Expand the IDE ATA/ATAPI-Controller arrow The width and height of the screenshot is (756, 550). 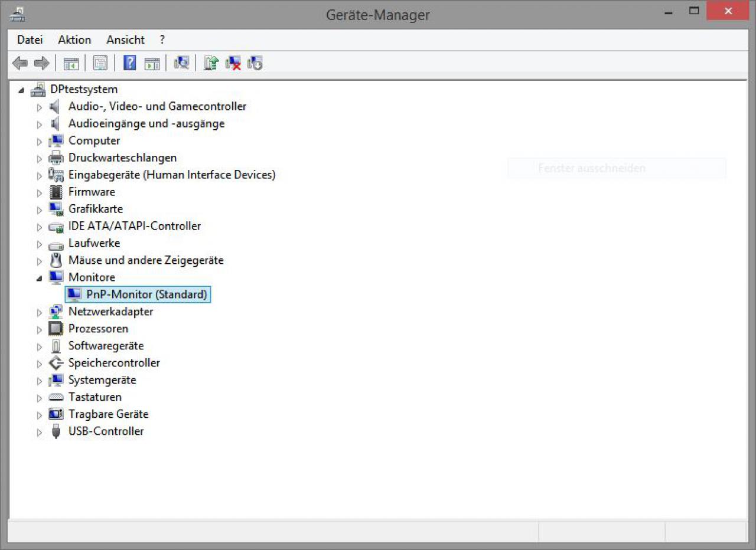click(x=40, y=227)
